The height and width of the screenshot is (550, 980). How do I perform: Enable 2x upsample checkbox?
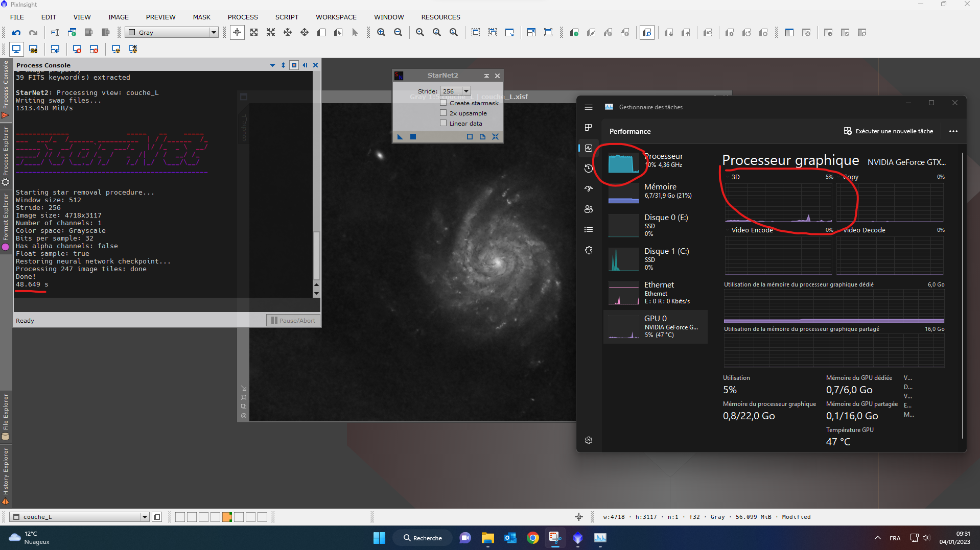point(444,113)
